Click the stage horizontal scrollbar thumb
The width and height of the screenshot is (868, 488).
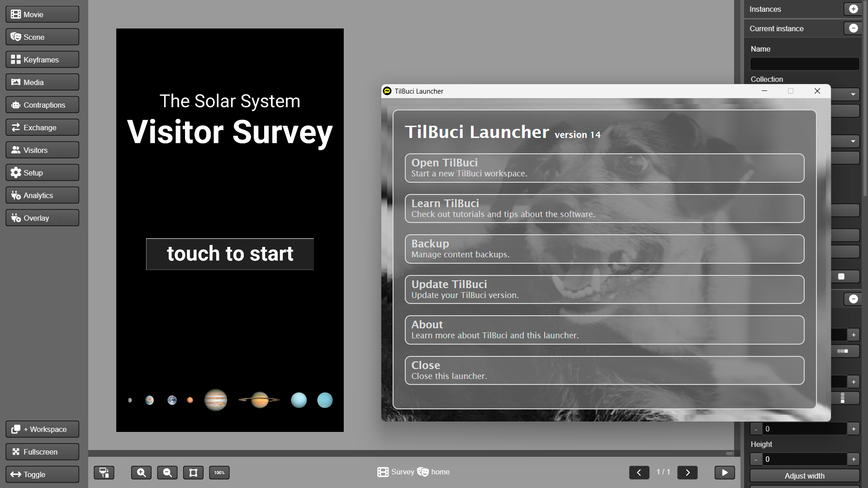730,453
